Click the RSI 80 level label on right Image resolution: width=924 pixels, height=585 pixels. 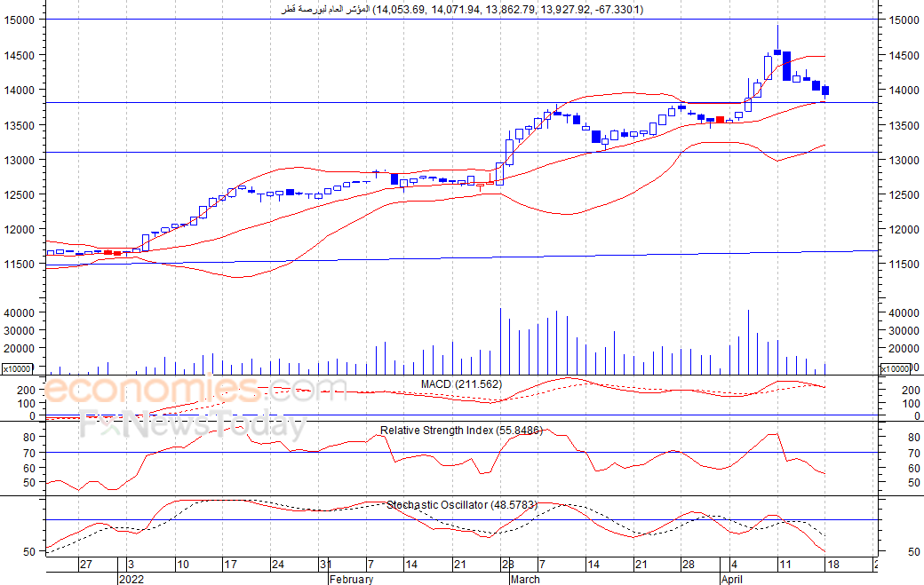(914, 438)
